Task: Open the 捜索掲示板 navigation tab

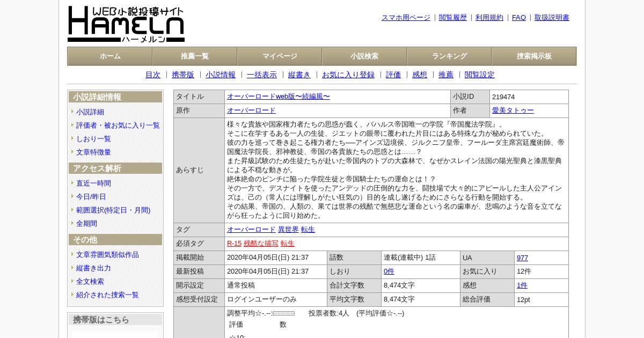Action: coord(534,56)
